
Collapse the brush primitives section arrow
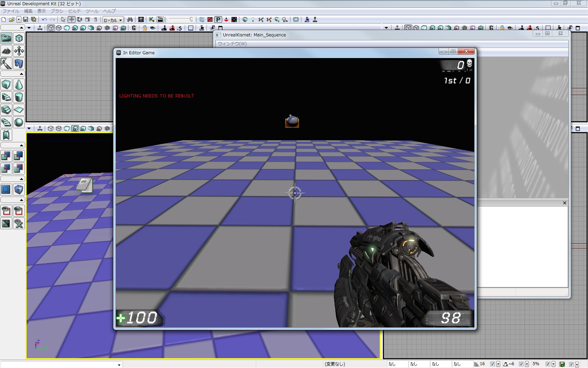(21, 74)
